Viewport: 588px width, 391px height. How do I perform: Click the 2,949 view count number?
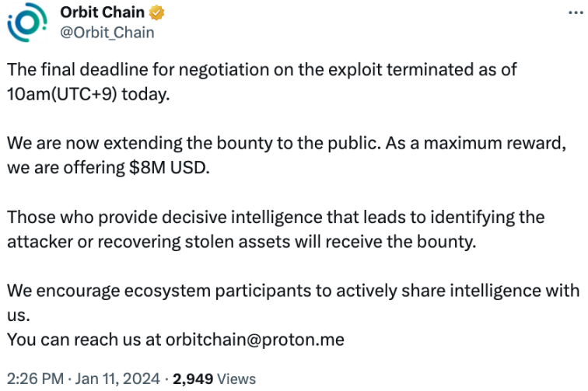[x=194, y=379]
